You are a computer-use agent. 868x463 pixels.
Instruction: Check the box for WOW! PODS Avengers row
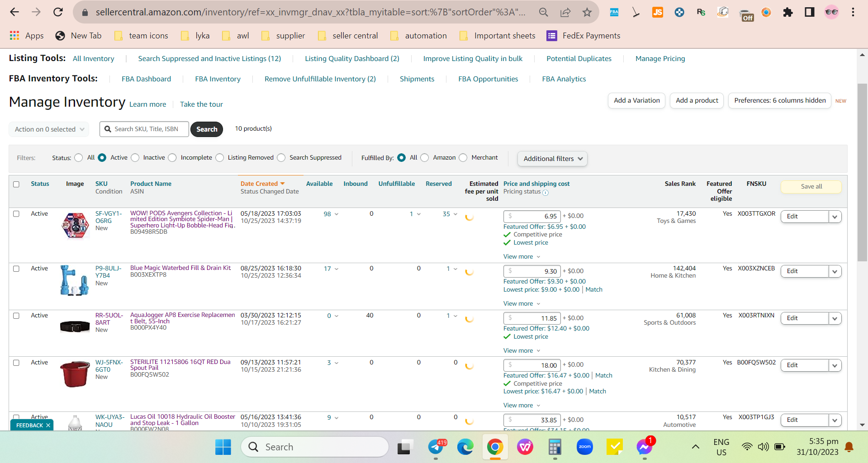click(x=16, y=214)
